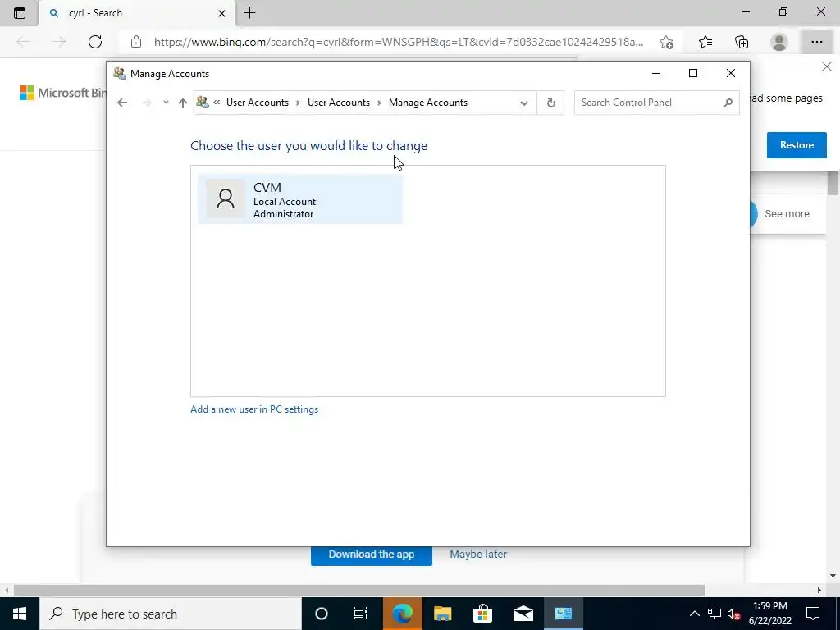Click the Manage Accounts breadcrumb
This screenshot has height=630, width=840.
(x=428, y=103)
